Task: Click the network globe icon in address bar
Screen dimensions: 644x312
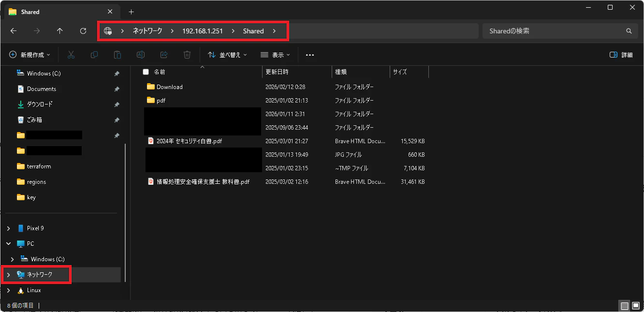Action: click(x=108, y=31)
